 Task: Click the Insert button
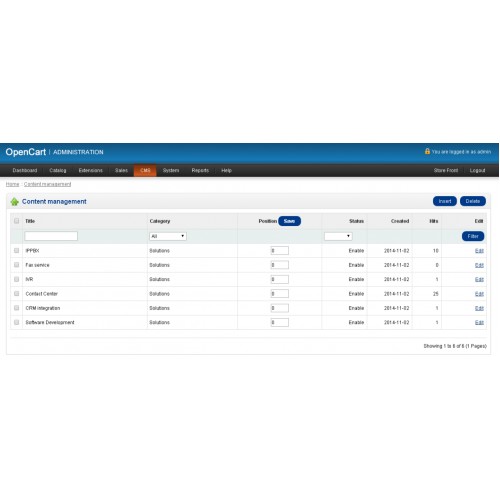click(x=445, y=201)
